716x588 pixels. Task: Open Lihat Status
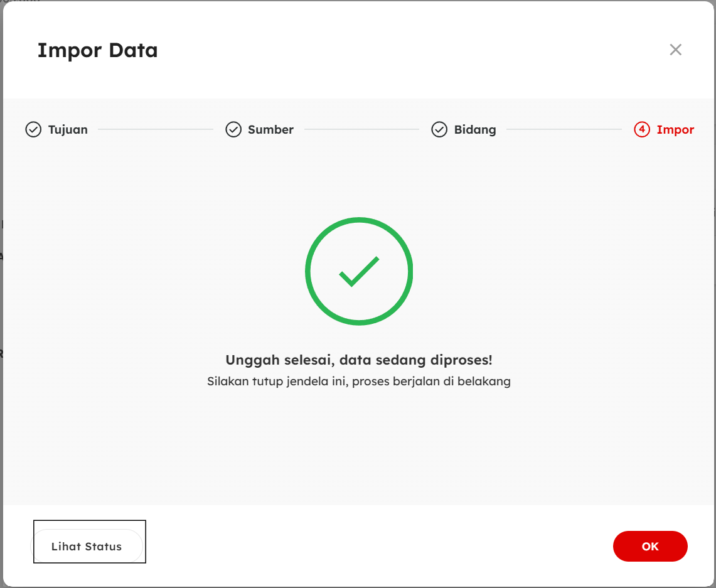click(x=87, y=547)
